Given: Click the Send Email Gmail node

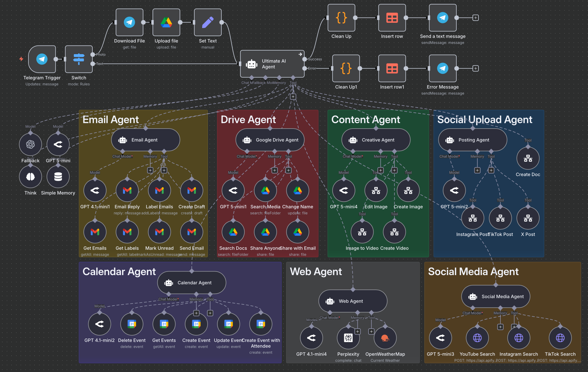Looking at the screenshot, I should [x=191, y=232].
